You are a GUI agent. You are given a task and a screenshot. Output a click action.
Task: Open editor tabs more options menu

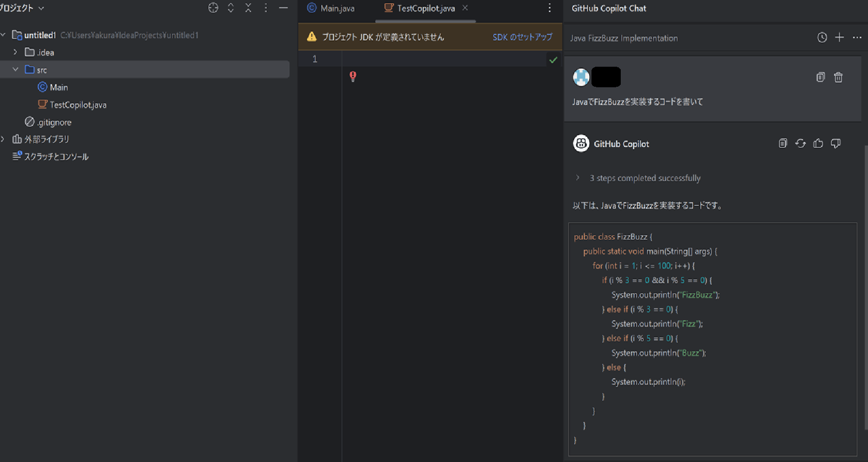tap(549, 8)
